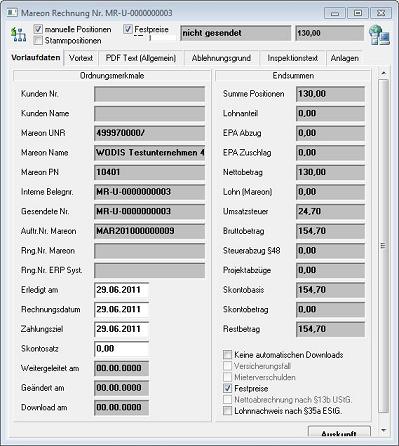Click the Lohnanteil value field
Screen dimensions: 399x446
[330, 114]
